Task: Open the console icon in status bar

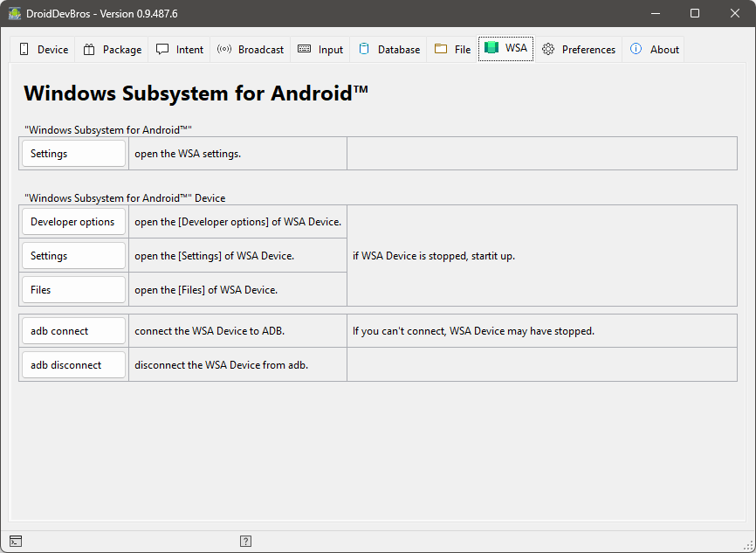Action: coord(16,542)
